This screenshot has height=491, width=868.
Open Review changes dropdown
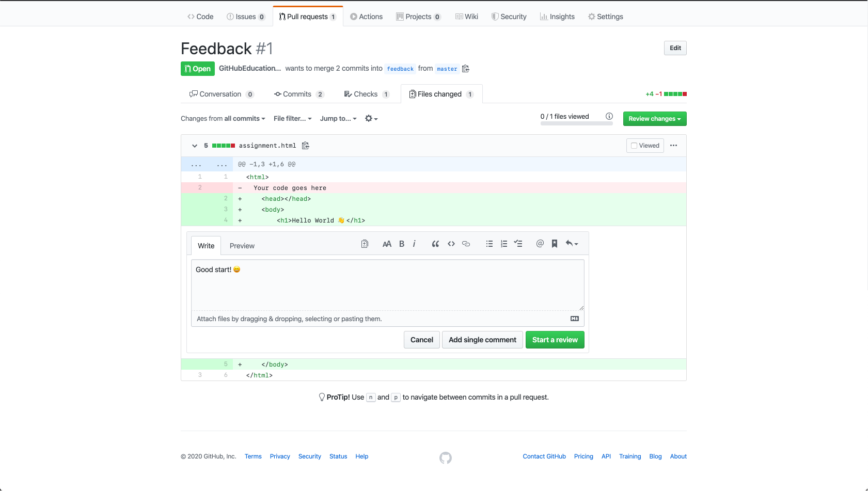(655, 119)
